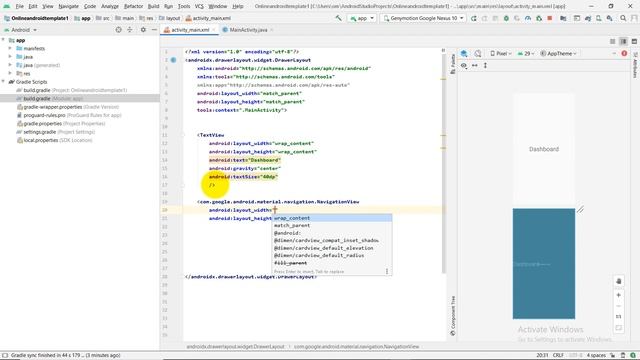640x360 pixels.
Task: Hide the Project panel with minus icon
Action: (x=154, y=30)
